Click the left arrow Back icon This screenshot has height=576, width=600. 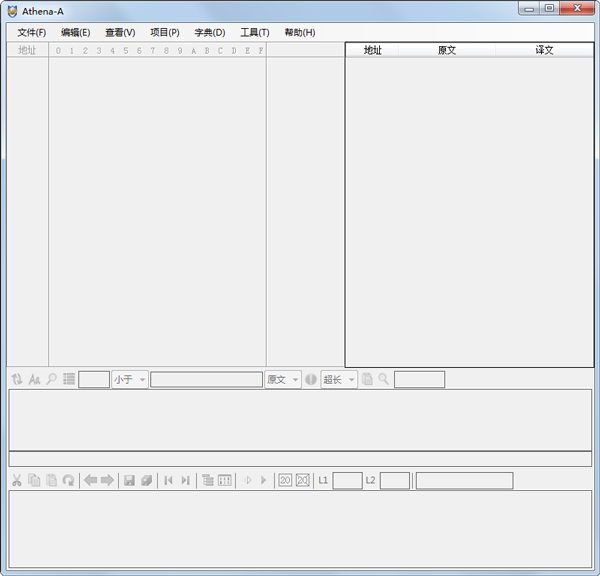tap(90, 480)
